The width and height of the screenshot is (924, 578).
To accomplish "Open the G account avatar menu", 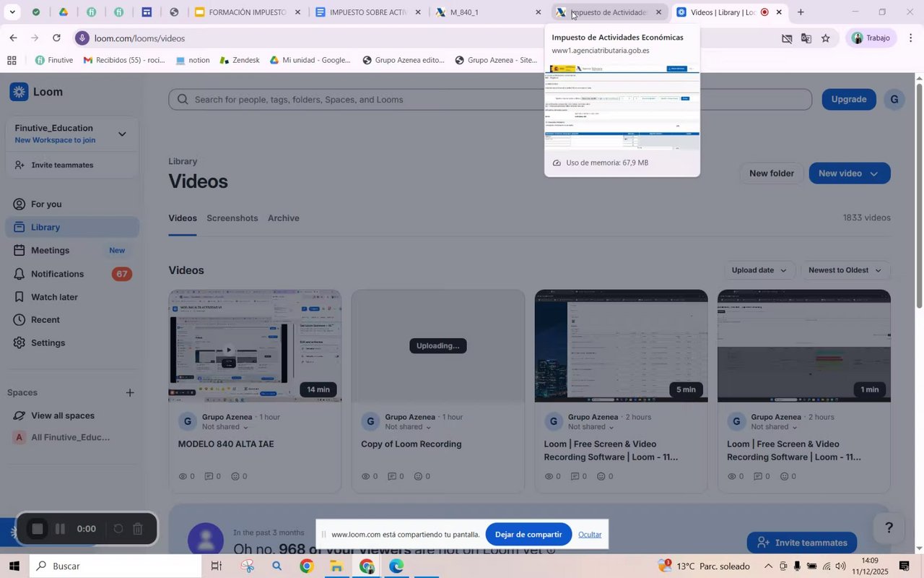I will [894, 100].
